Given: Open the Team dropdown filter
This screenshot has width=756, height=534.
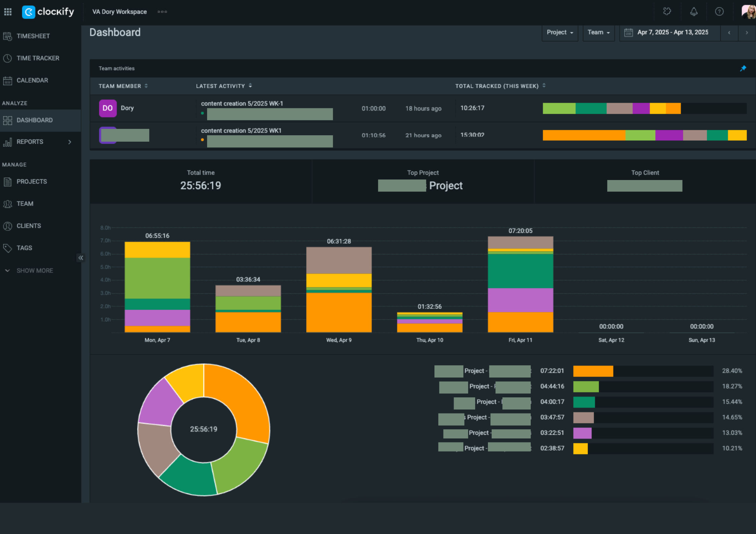Looking at the screenshot, I should (x=598, y=33).
